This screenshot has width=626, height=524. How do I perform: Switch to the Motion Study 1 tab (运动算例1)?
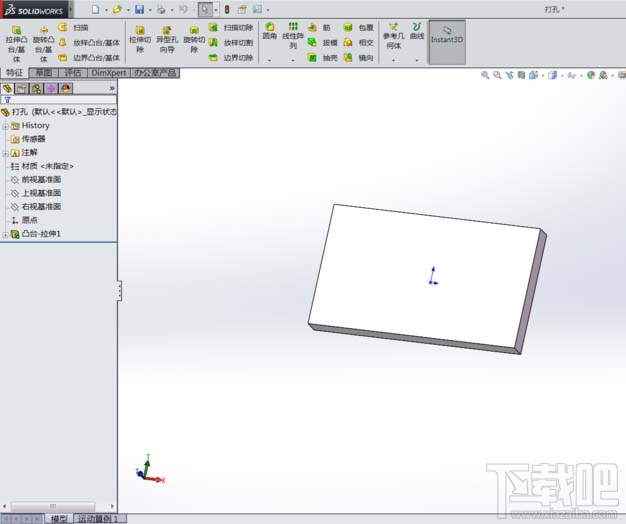click(100, 519)
